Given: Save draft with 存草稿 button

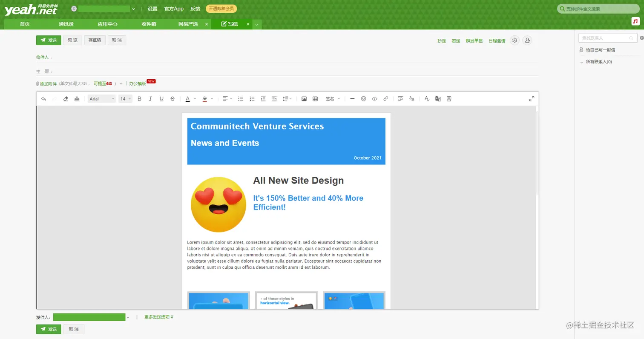Looking at the screenshot, I should coord(95,40).
